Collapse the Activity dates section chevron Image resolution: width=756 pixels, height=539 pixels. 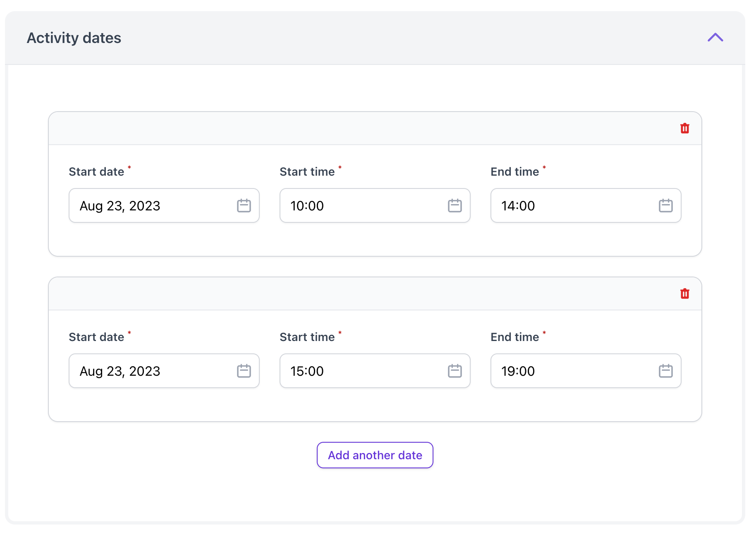(x=715, y=38)
